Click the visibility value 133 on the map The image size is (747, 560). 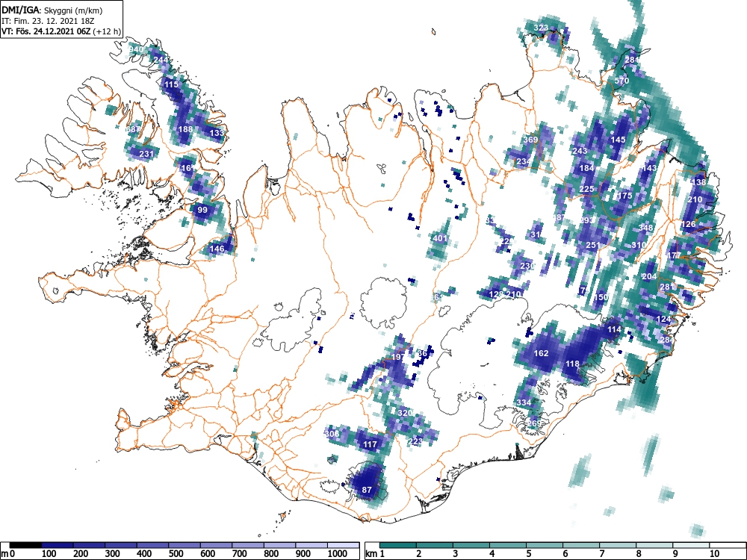[217, 133]
